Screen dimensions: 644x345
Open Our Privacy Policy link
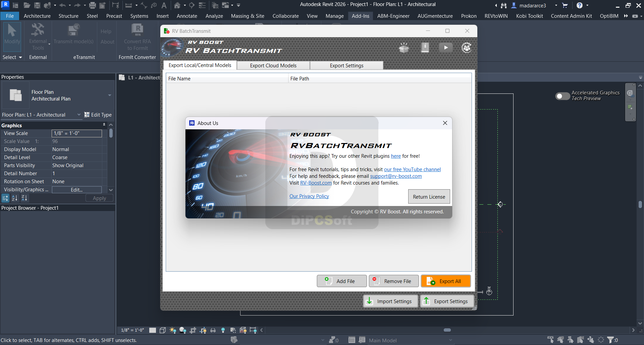click(309, 196)
